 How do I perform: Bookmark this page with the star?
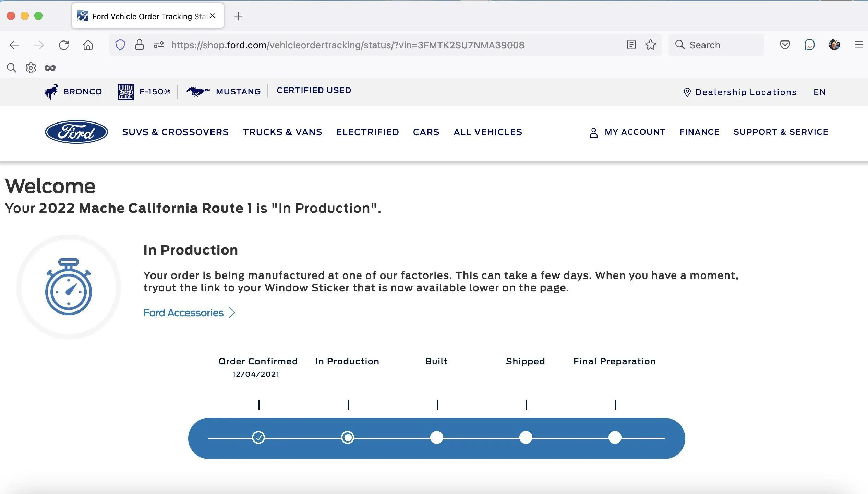(650, 45)
